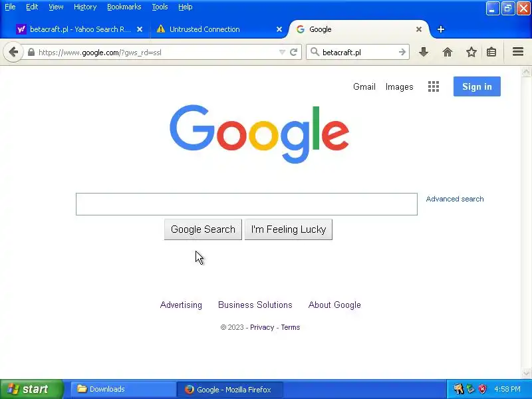Select Google - Mozilla Firefox taskbar item

point(229,390)
